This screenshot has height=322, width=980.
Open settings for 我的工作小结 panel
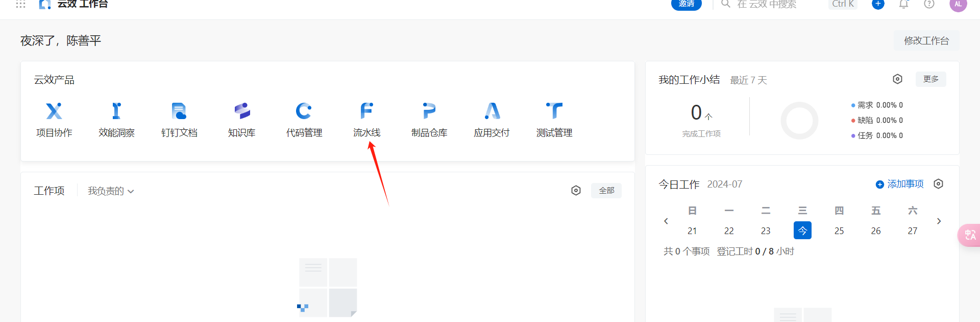(x=897, y=79)
